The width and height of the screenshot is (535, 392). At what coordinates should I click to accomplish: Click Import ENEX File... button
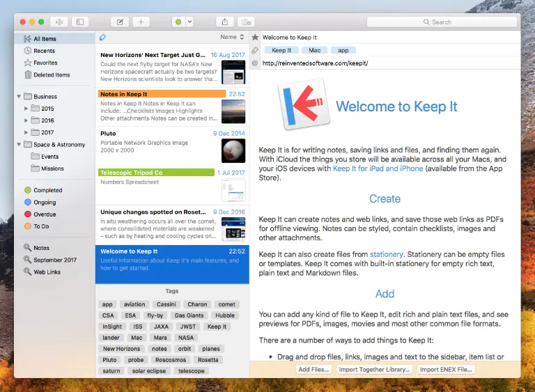pos(446,370)
